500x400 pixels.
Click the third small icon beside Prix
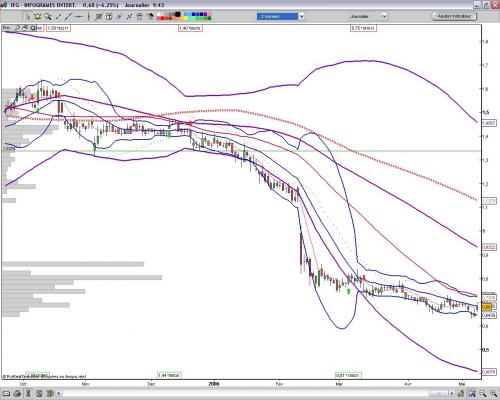coord(25,28)
